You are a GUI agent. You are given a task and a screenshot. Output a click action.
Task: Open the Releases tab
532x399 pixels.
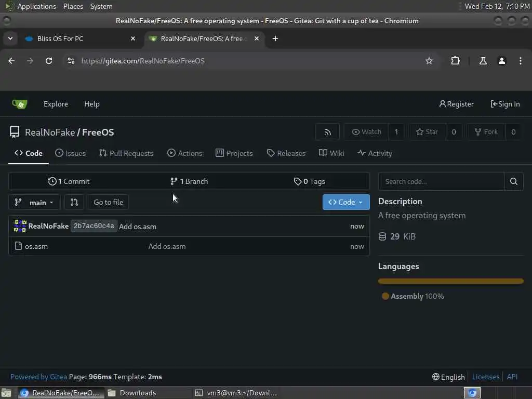click(x=286, y=153)
